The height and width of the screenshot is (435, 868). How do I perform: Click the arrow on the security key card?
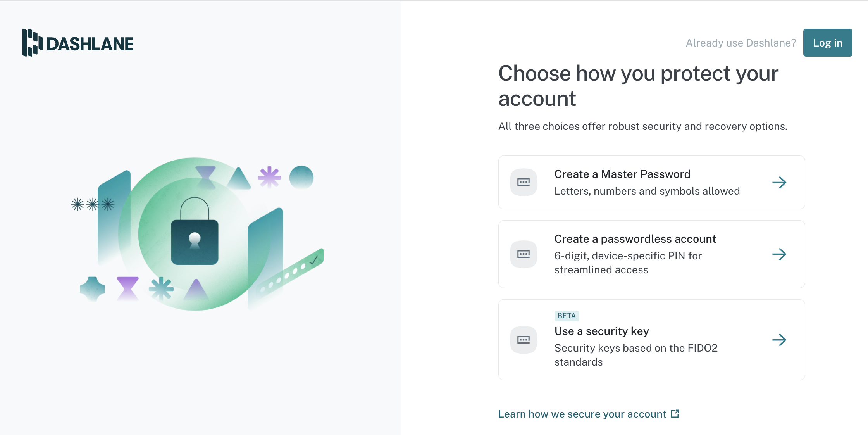coord(779,340)
